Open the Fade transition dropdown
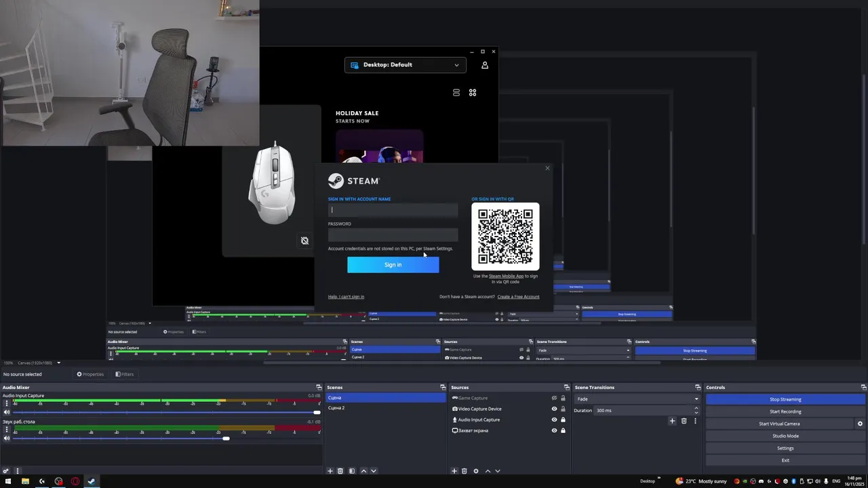This screenshot has width=868, height=488. (637, 399)
